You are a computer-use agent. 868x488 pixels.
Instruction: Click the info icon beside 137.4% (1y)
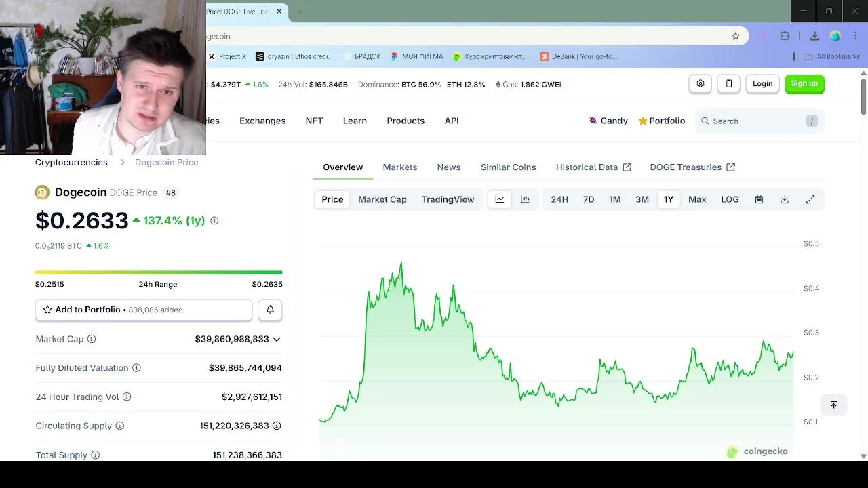(x=214, y=220)
